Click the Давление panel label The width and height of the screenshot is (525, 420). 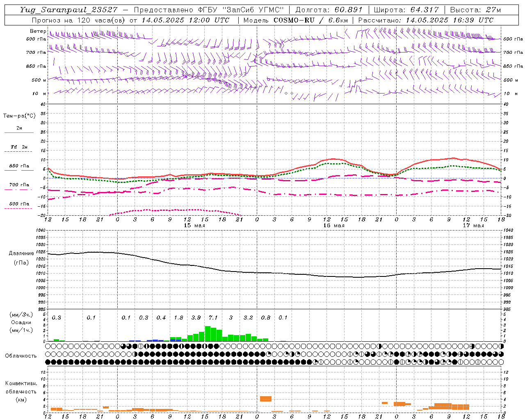tap(21, 253)
